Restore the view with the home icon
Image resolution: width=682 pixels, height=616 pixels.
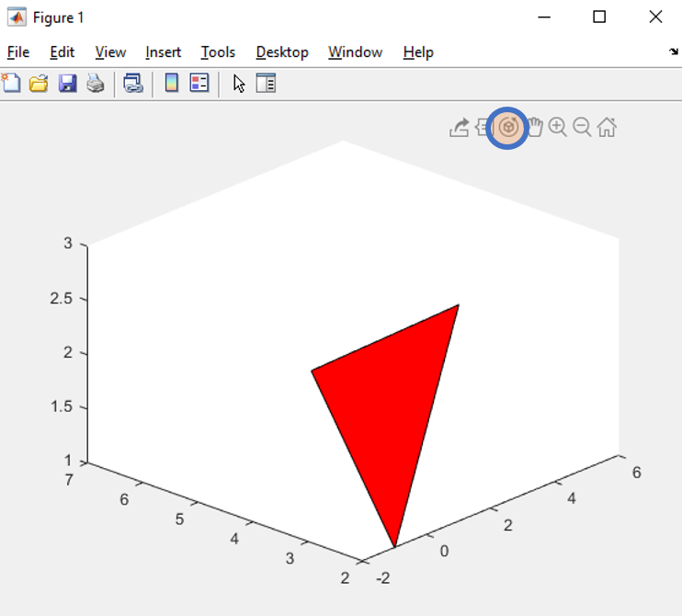click(607, 128)
